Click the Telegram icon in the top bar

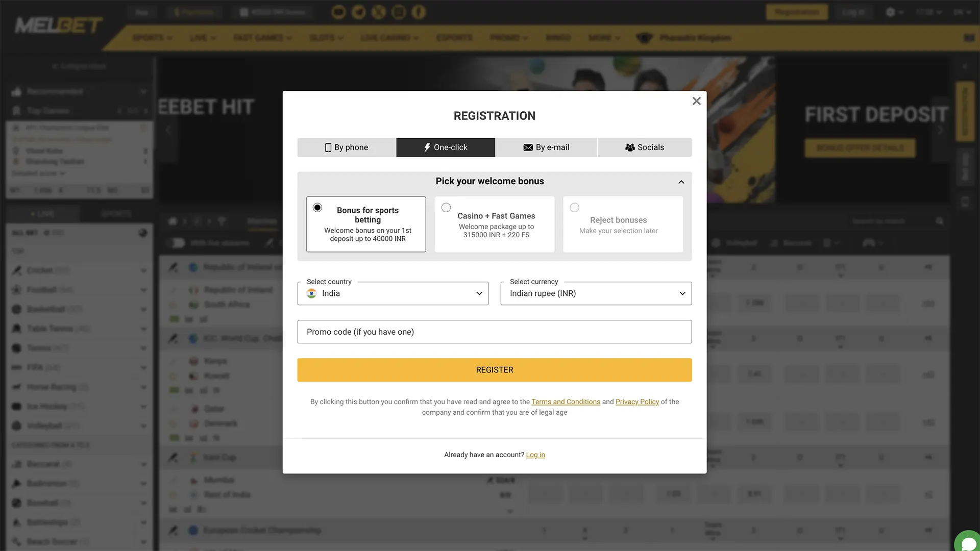358,12
